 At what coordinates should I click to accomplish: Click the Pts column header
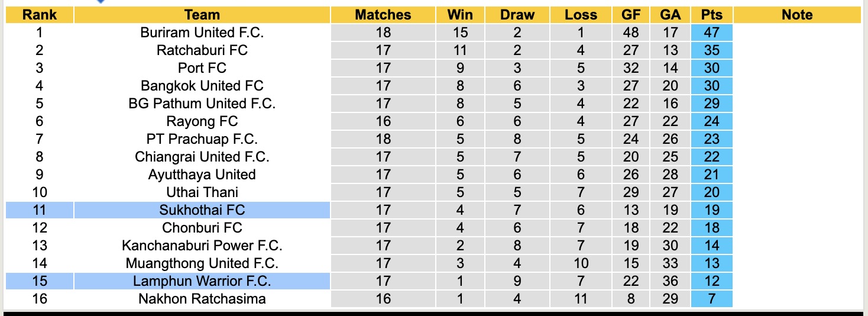[711, 15]
